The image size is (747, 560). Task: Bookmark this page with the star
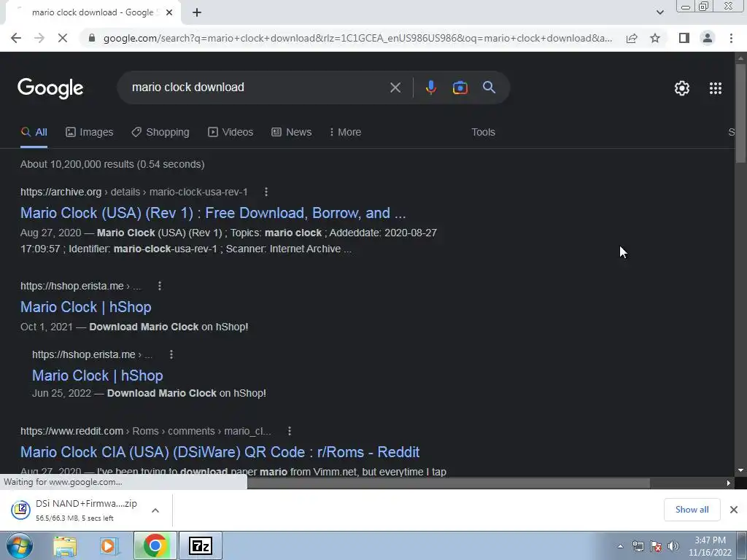[x=655, y=38]
